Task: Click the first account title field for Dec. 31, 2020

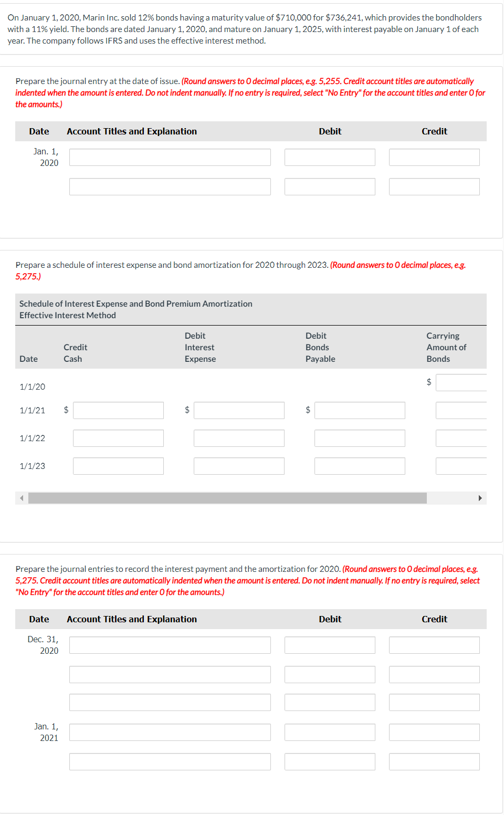Action: pyautogui.click(x=169, y=644)
